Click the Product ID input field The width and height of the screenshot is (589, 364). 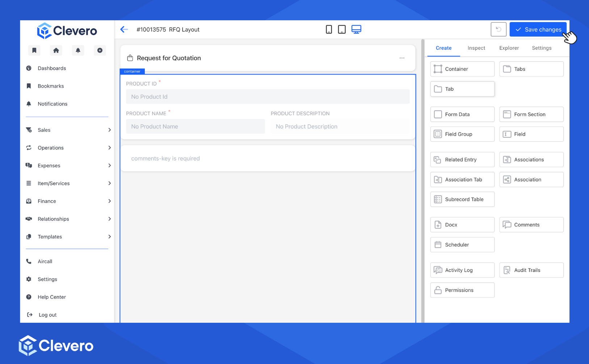[268, 97]
